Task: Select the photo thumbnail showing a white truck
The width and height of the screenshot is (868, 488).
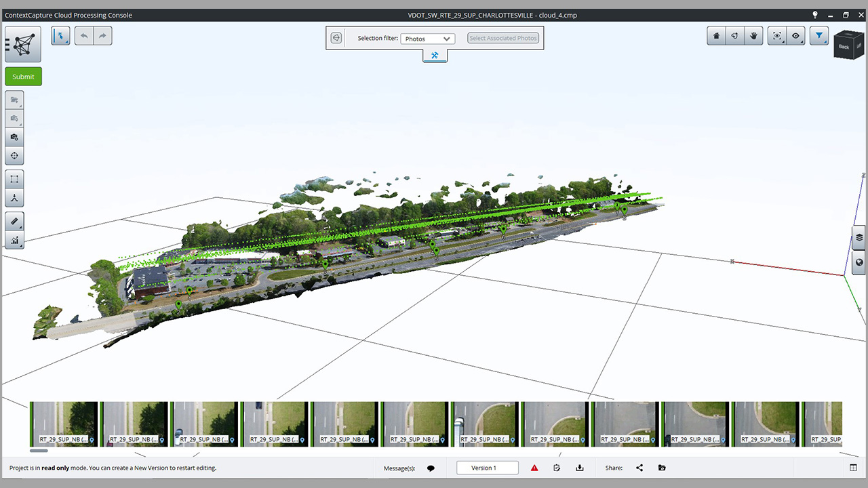Action: click(x=484, y=424)
